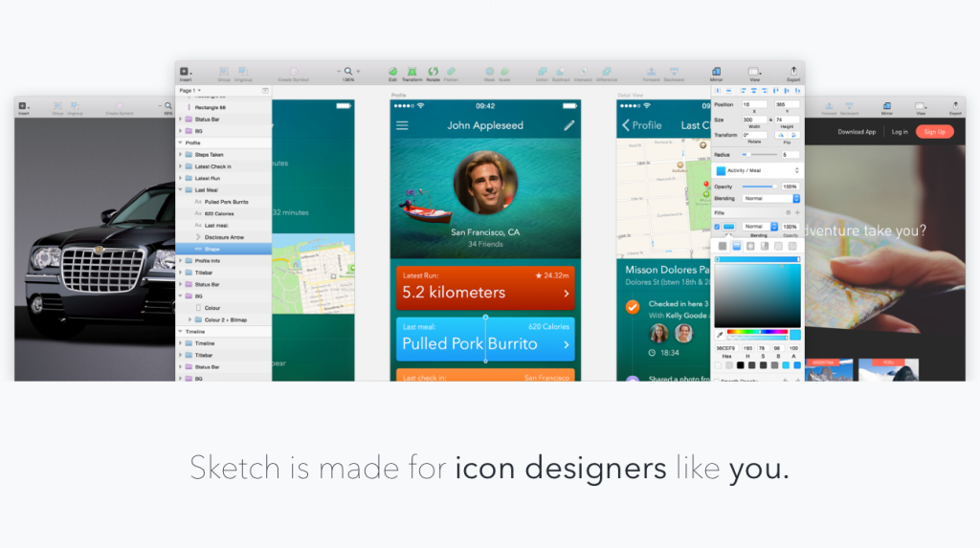Screen dimensions: 980x548
Task: Expand the Profile Info group
Action: [x=181, y=260]
